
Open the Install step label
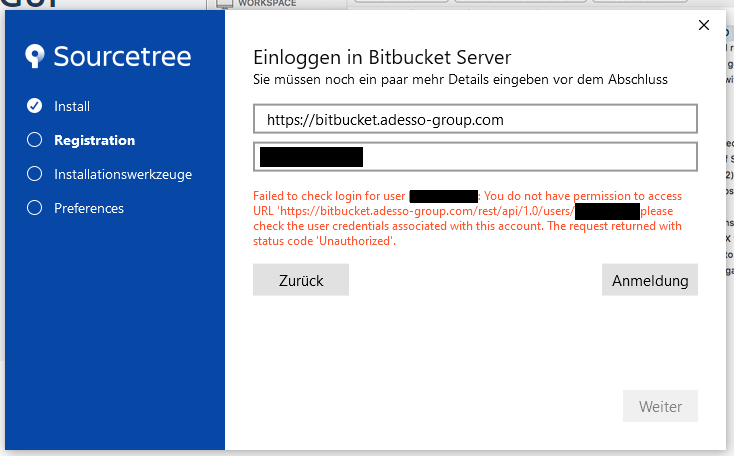point(72,106)
